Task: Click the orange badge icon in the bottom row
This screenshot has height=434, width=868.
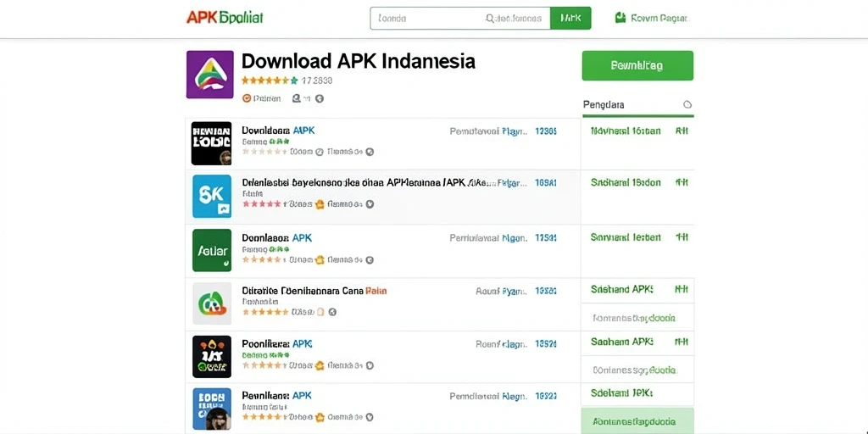Action: pyautogui.click(x=320, y=417)
